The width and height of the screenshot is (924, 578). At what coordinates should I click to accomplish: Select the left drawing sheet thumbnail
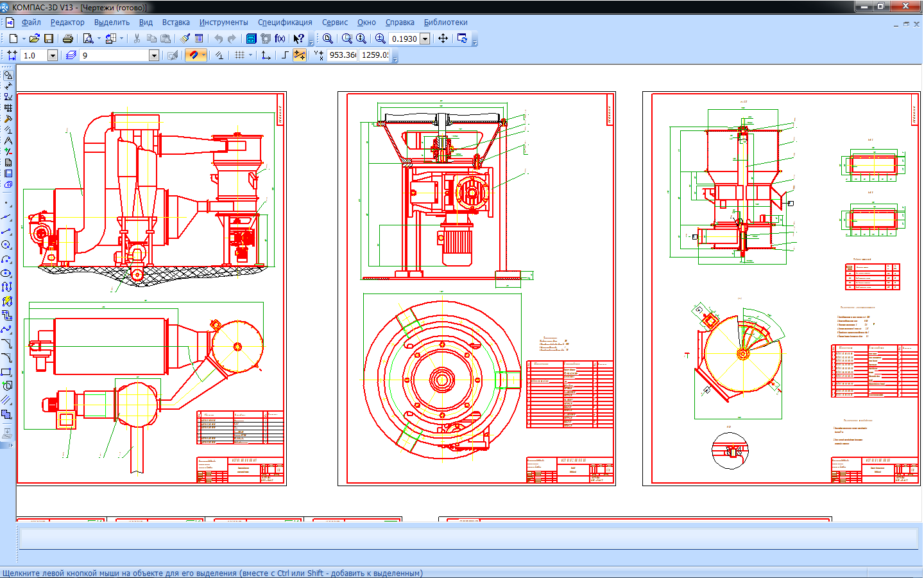pyautogui.click(x=151, y=288)
